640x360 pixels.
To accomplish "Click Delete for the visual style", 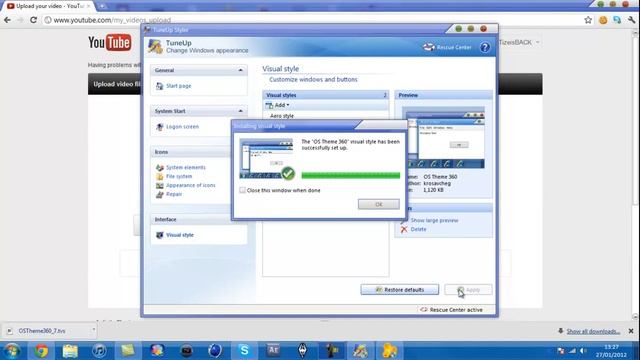I will [418, 229].
